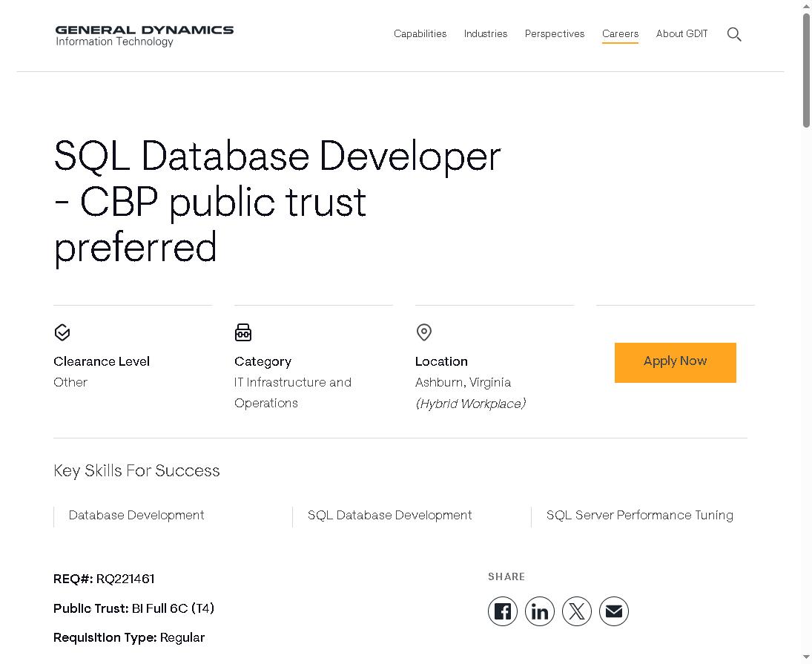This screenshot has height=664, width=812.
Task: Open the Capabilities menu
Action: (420, 33)
